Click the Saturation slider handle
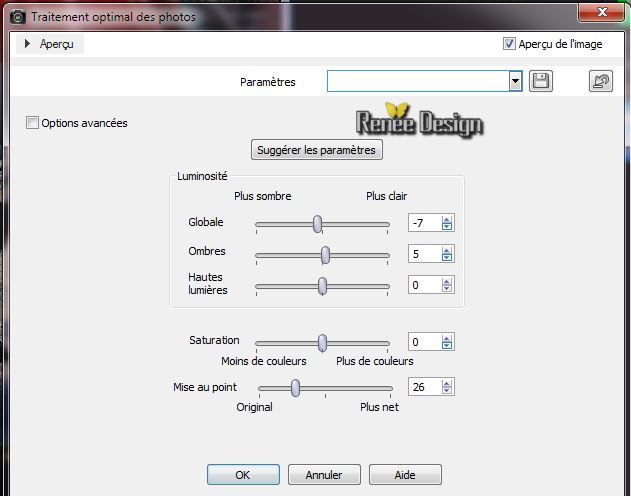Screen dimensions: 631x496 point(322,343)
